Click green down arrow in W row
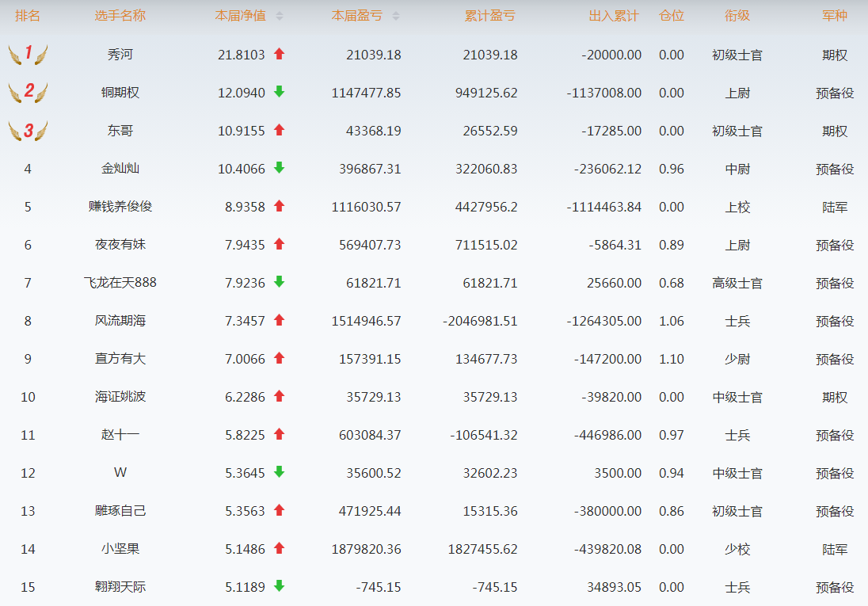This screenshot has height=606, width=868. click(x=279, y=472)
